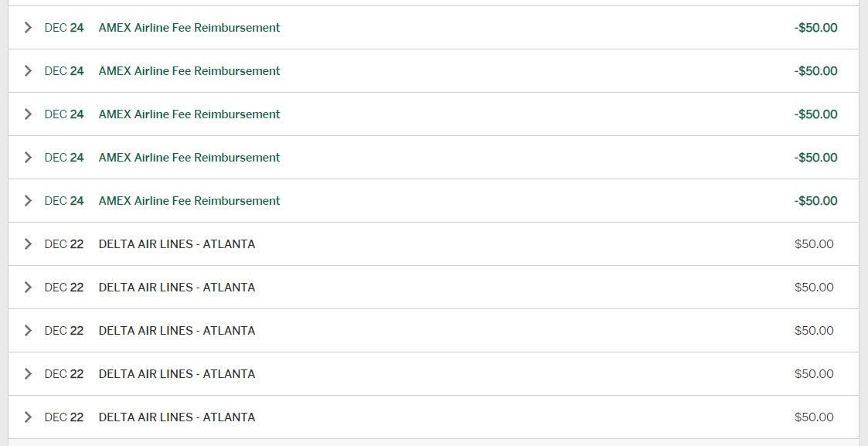This screenshot has width=868, height=446.
Task: Expand second AMEX Airline Fee Reimbursement row chevron
Action: tap(29, 71)
